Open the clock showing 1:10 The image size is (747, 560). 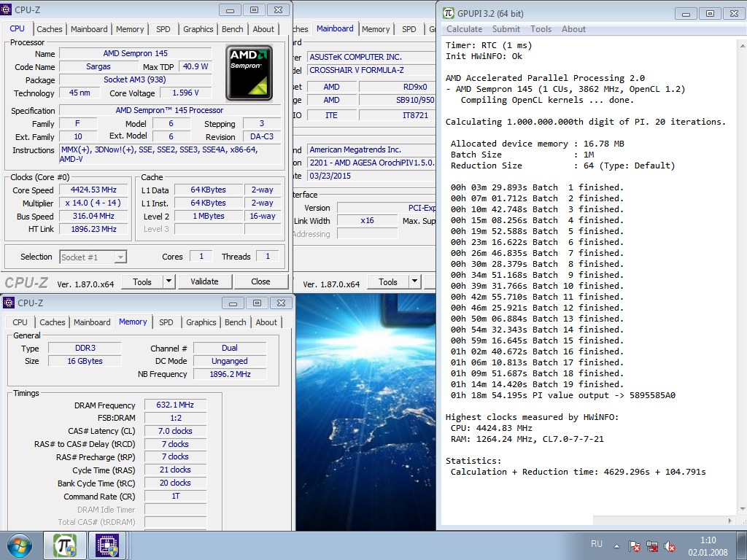(x=708, y=546)
